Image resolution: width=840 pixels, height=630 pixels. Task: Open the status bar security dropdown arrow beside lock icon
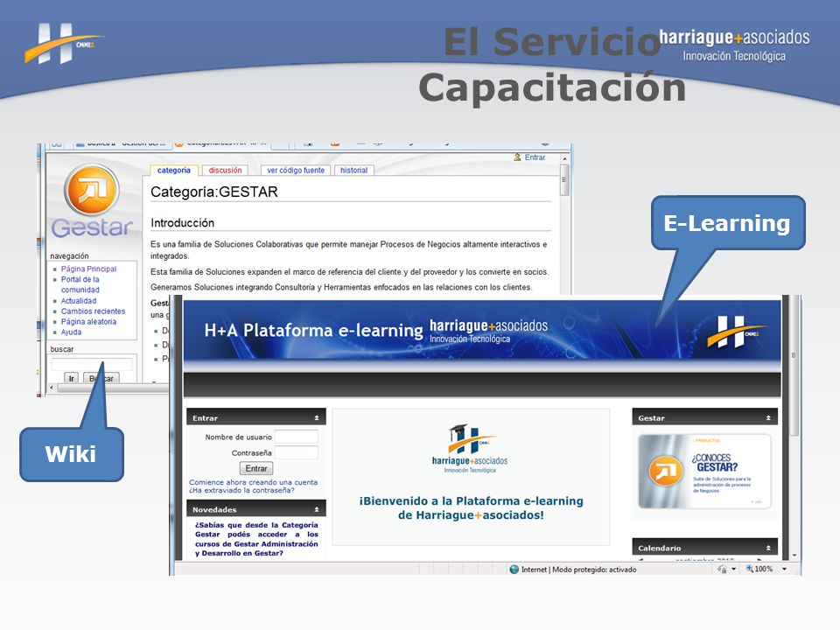734,569
